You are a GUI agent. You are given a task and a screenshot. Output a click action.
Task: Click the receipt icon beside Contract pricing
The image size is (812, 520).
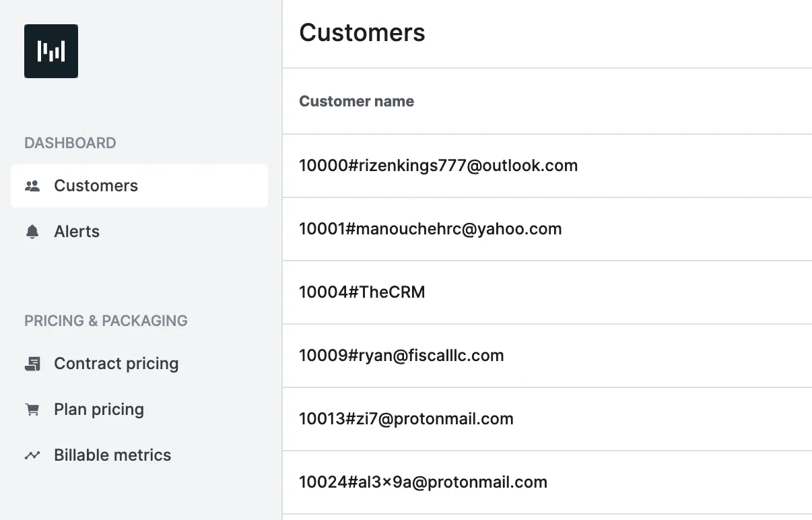click(x=32, y=364)
